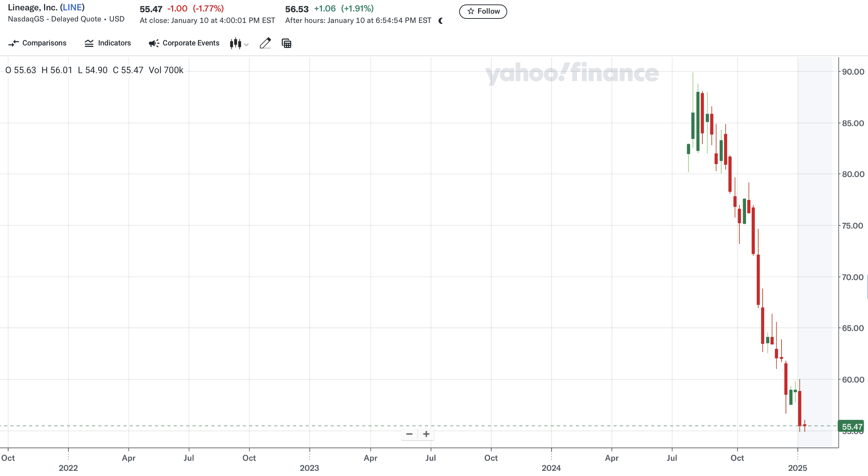Click the 2024 marker on time axis
This screenshot has height=476, width=868.
coord(551,468)
